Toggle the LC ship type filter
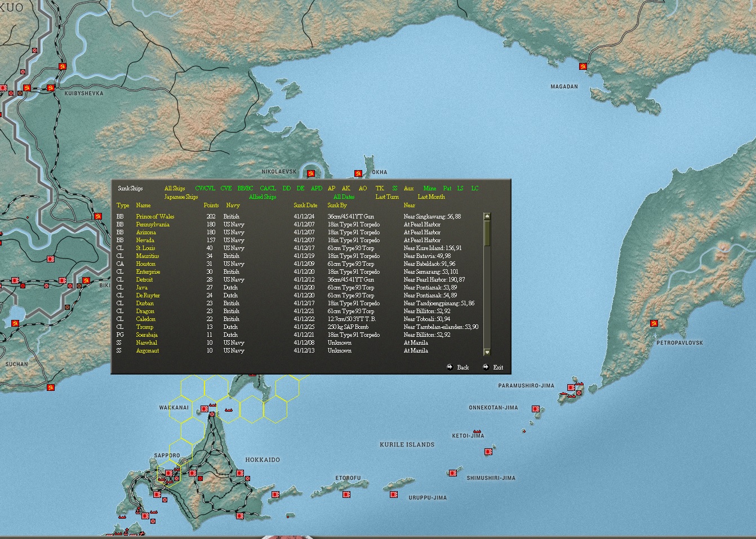The height and width of the screenshot is (539, 756). pos(475,188)
